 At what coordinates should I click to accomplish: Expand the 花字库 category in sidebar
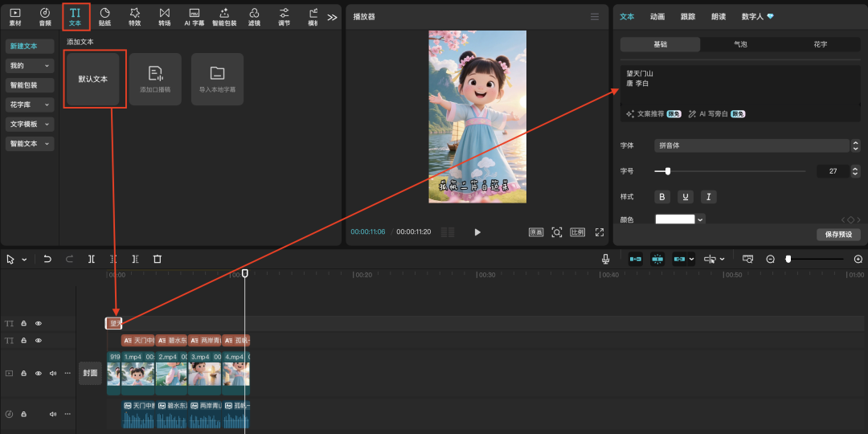click(x=30, y=104)
